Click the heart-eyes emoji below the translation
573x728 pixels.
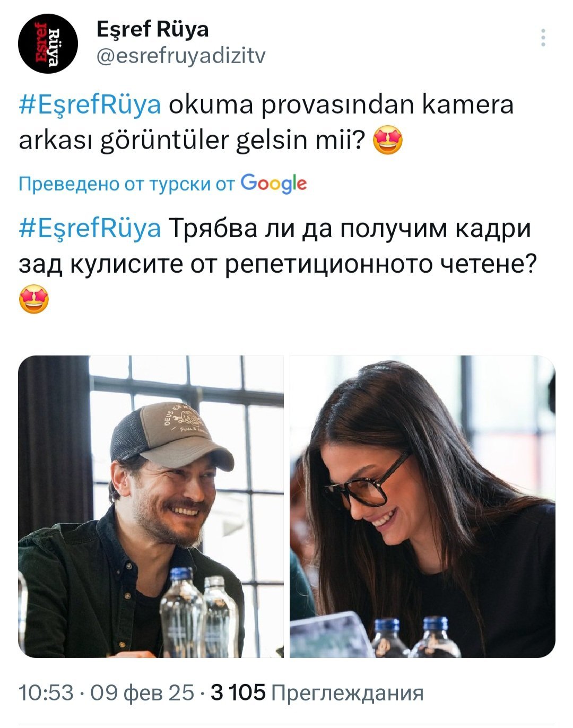point(34,300)
